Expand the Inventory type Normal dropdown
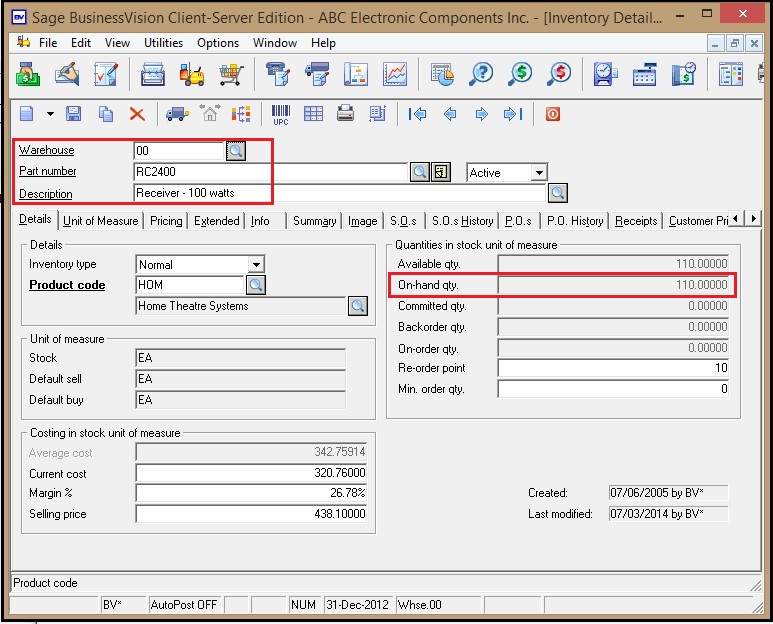773x624 pixels. tap(256, 265)
